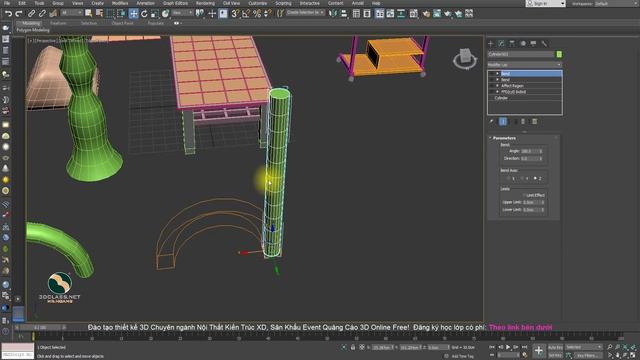Toggle Keyboard Shortcut Override icon
Screen dimensions: 640x360
(x=223, y=13)
